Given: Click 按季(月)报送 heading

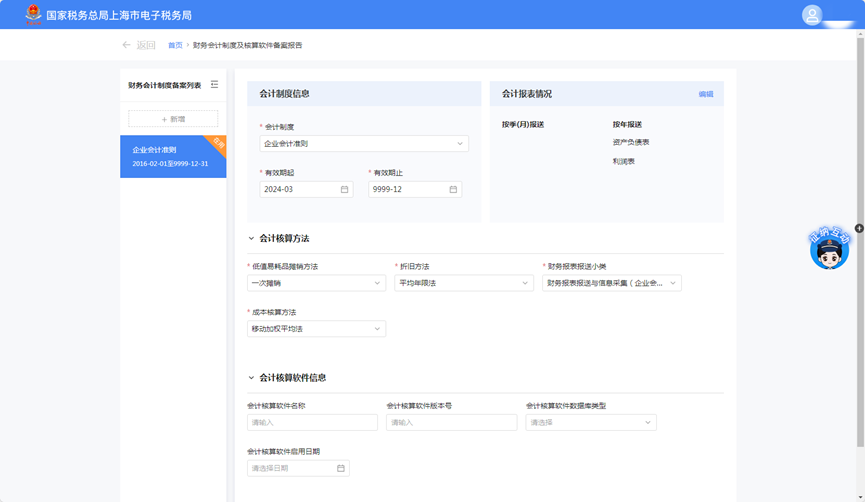Looking at the screenshot, I should coord(523,125).
